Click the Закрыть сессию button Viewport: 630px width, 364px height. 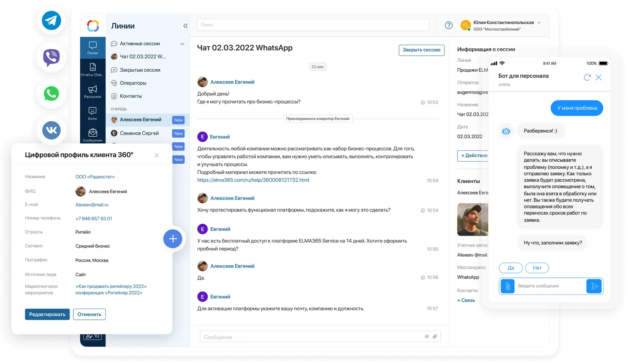(x=421, y=50)
